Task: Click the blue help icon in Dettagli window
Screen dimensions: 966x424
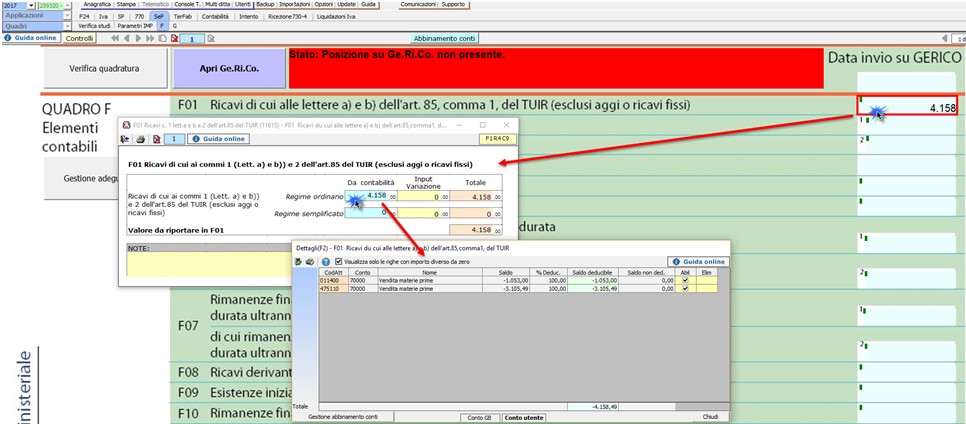Action: (325, 262)
